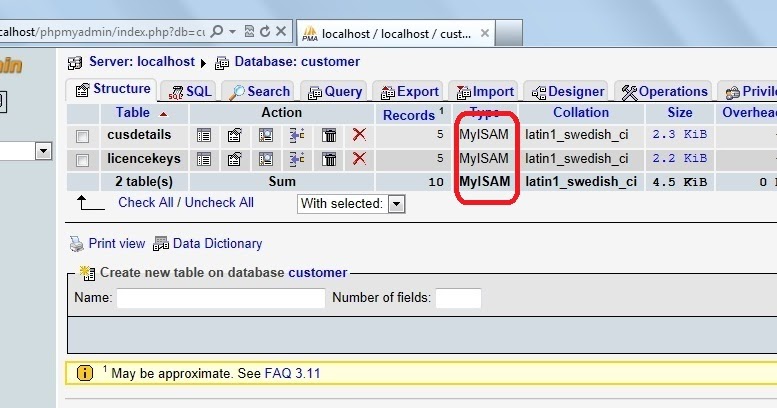777x408 pixels.
Task: Click customer link in Create new table legend
Action: pos(318,273)
